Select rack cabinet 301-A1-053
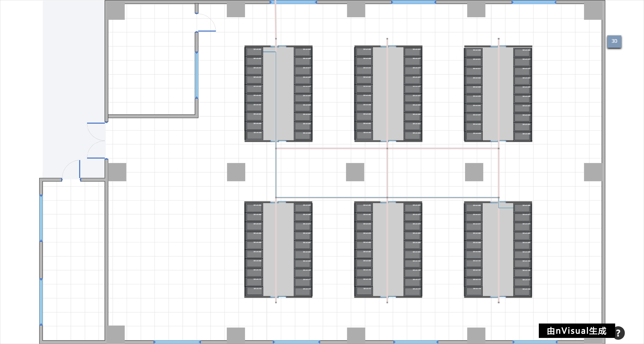The image size is (644, 344). (474, 127)
